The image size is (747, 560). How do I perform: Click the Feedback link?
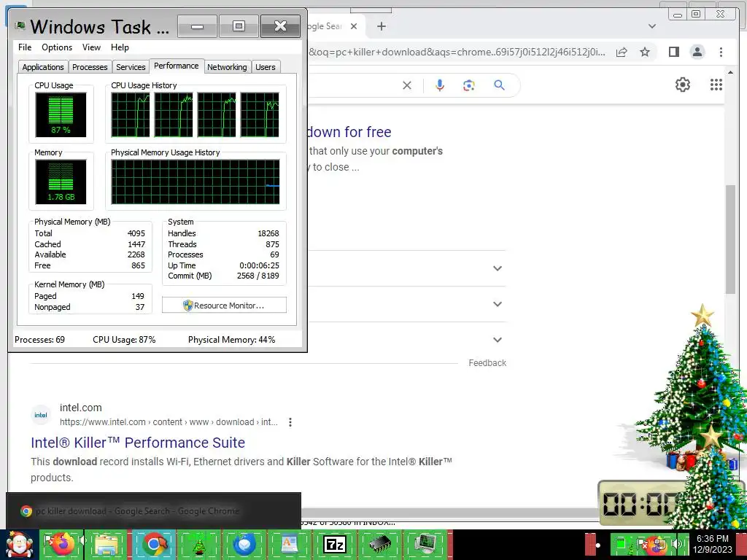487,363
